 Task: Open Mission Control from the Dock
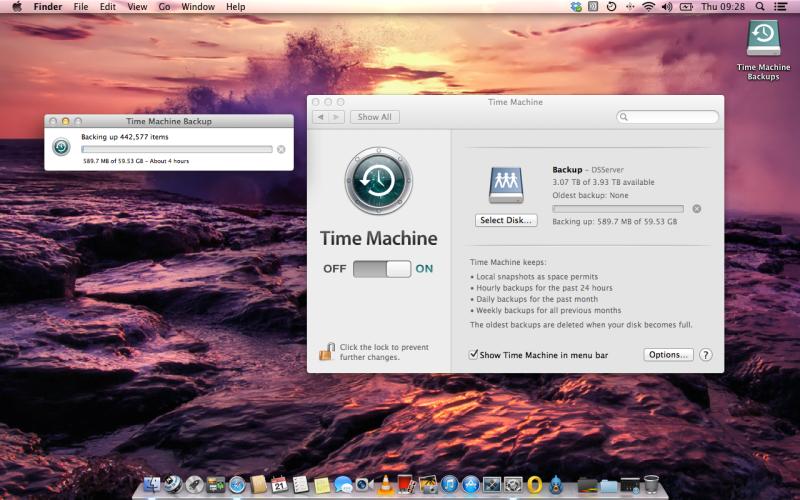pos(216,484)
